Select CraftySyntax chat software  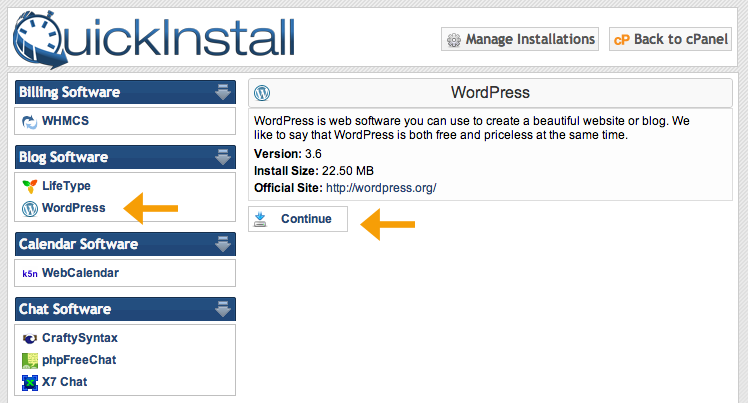80,338
